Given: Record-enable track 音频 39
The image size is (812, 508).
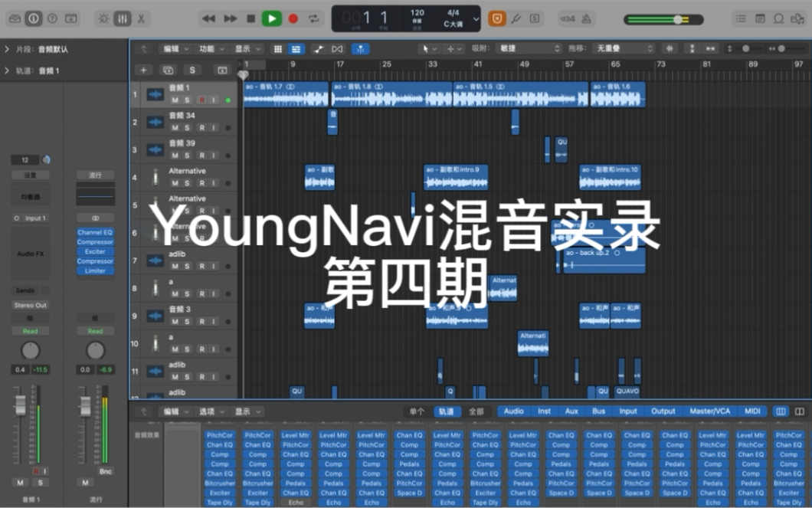Looking at the screenshot, I should tap(202, 156).
